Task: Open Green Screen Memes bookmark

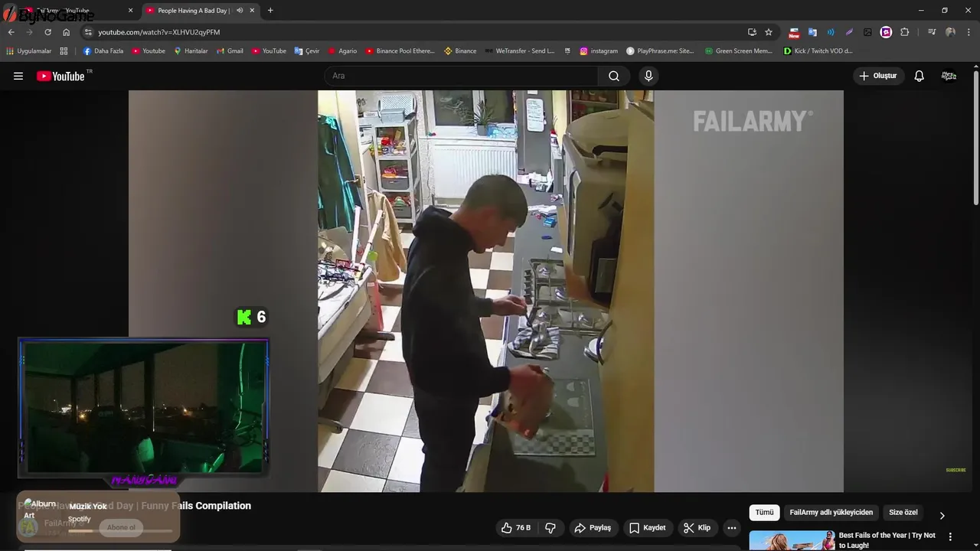Action: (x=739, y=51)
